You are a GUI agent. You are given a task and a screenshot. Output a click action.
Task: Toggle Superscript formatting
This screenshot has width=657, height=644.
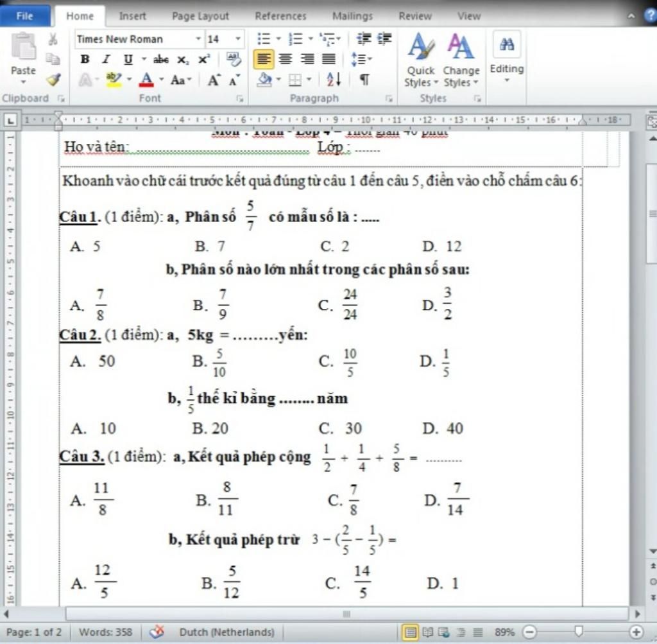[204, 59]
